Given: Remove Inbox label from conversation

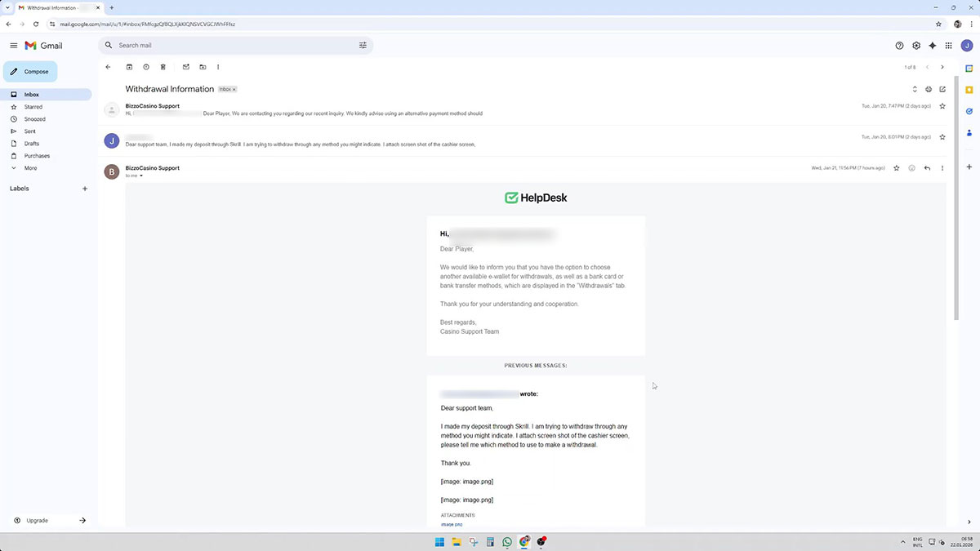Looking at the screenshot, I should (234, 89).
